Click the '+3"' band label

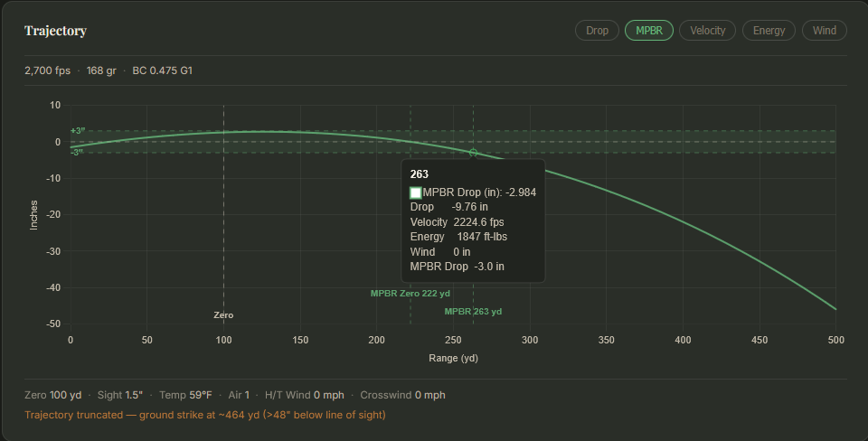tap(78, 131)
